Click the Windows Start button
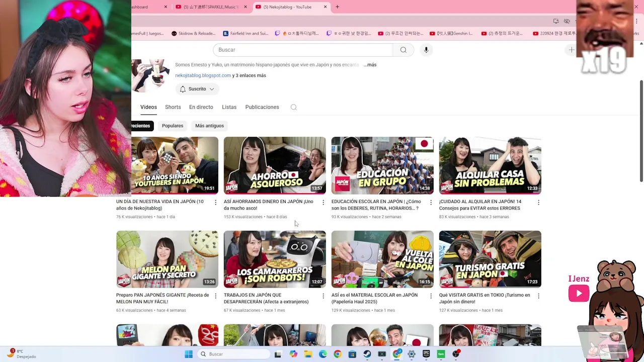The image size is (644, 362). tap(189, 354)
